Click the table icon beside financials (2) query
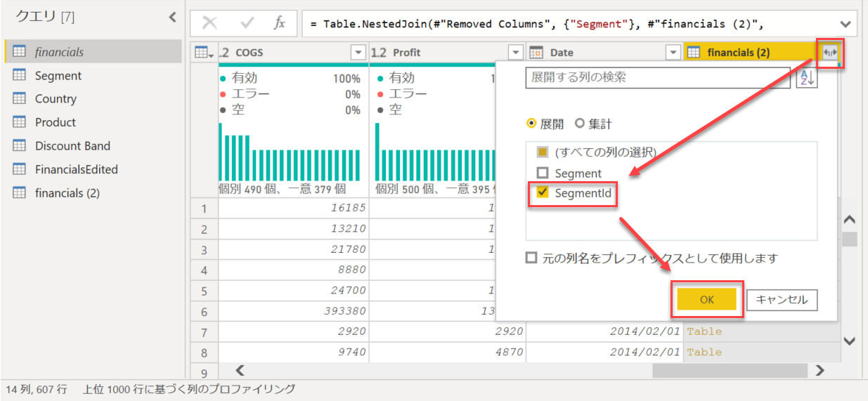This screenshot has width=868, height=401. pos(20,192)
